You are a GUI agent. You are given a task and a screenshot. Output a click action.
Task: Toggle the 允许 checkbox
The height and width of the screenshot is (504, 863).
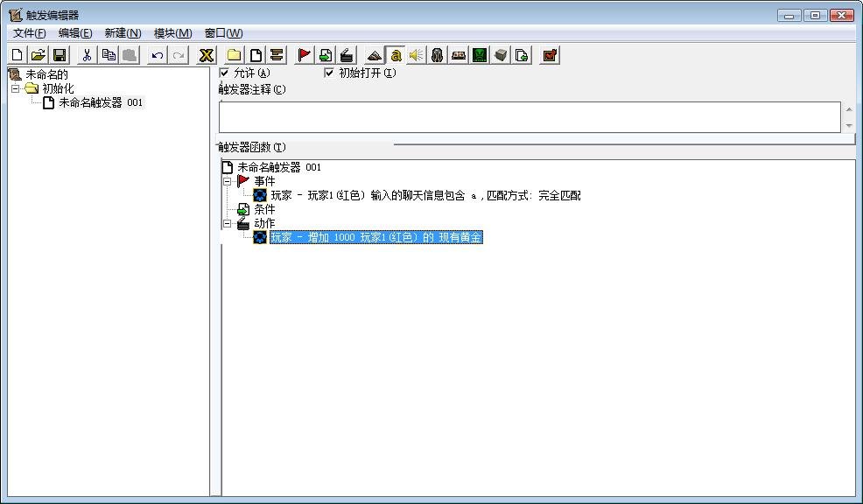pos(224,73)
